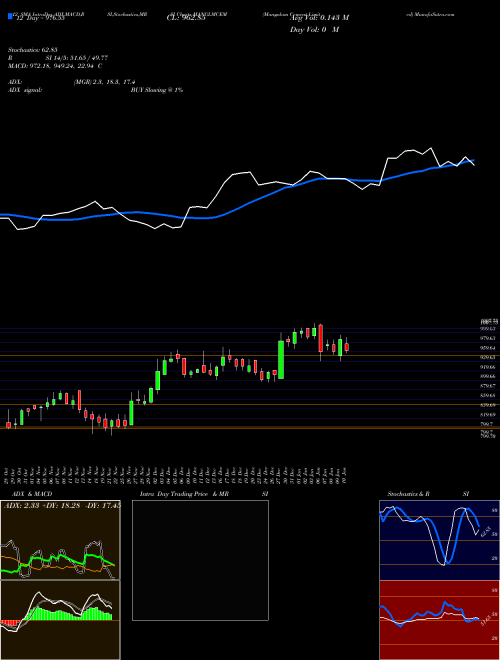Click the 979.63 price axis label
500x660 pixels.
489,338
